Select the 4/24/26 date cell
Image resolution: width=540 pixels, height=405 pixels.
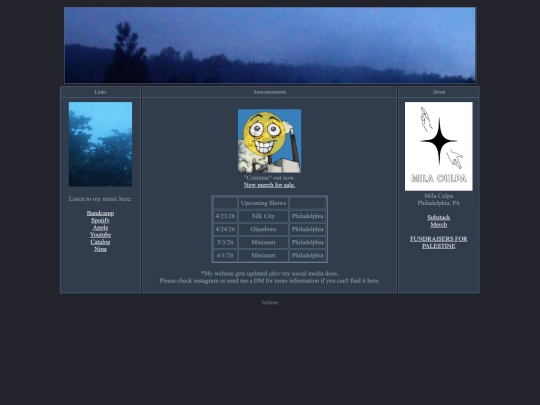(x=225, y=229)
